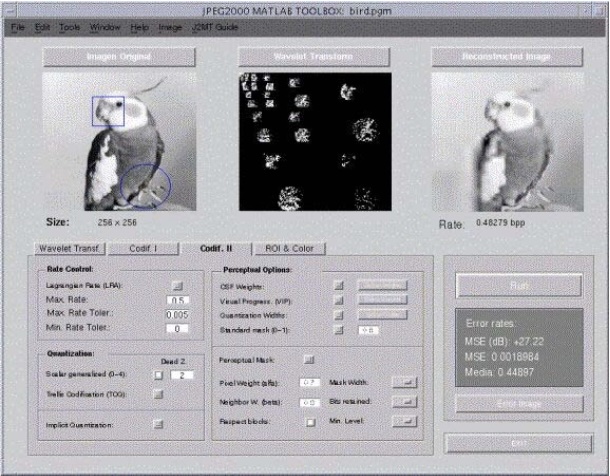Click the Imagen Original button
This screenshot has width=610, height=476.
click(119, 57)
